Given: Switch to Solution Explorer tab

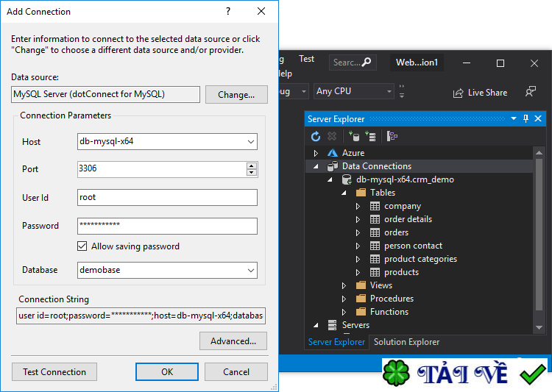Looking at the screenshot, I should pos(406,342).
